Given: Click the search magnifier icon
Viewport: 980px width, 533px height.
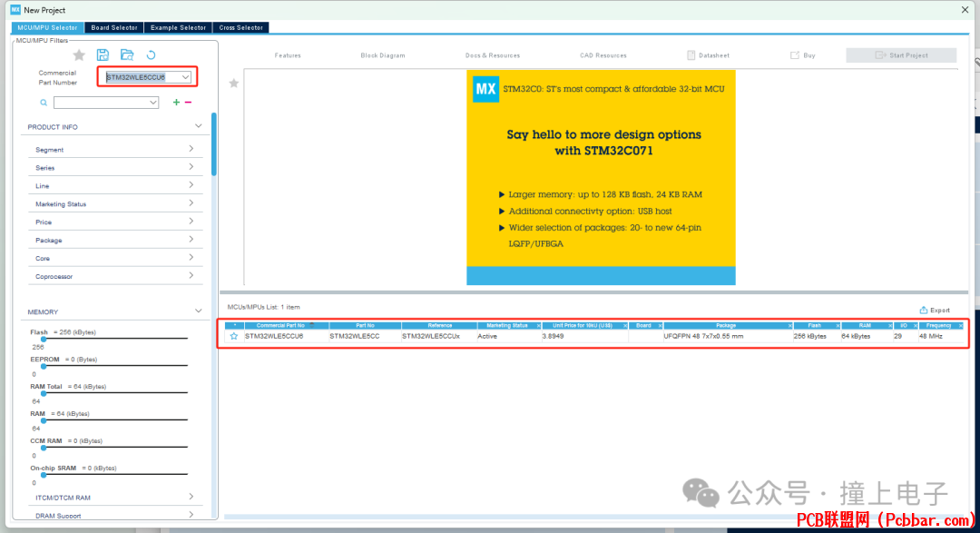Looking at the screenshot, I should click(x=44, y=103).
